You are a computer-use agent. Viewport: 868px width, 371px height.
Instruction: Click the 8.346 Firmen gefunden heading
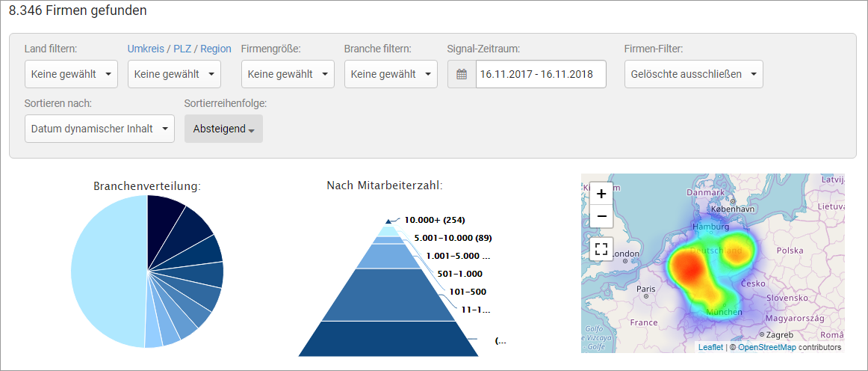click(x=78, y=10)
